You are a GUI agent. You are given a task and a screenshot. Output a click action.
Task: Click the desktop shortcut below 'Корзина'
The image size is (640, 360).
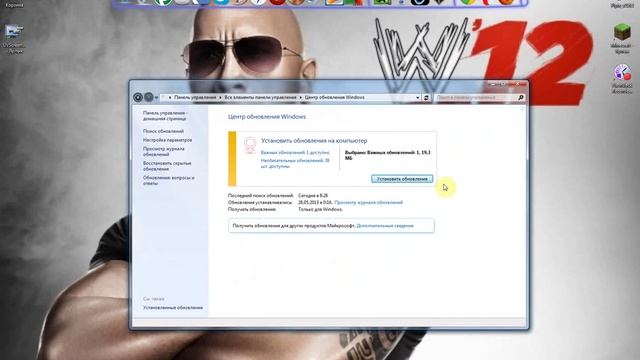[14, 39]
